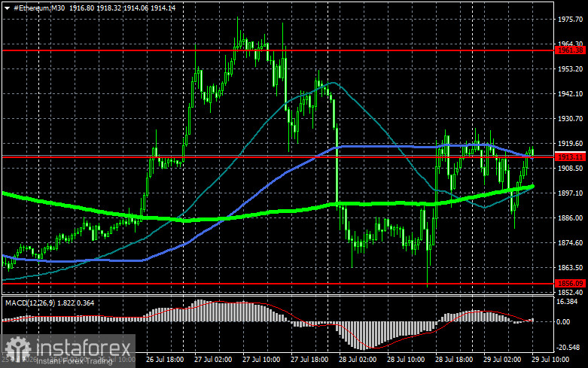Click the 29 Jul 02:00 time label
588x368 pixels.
click(x=502, y=360)
